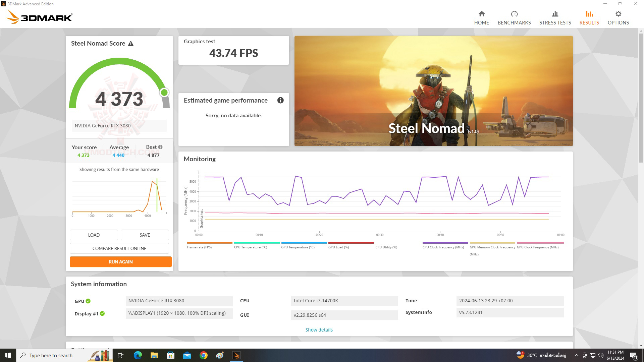Expand Best score info tooltip
The image size is (644, 362).
(x=161, y=147)
